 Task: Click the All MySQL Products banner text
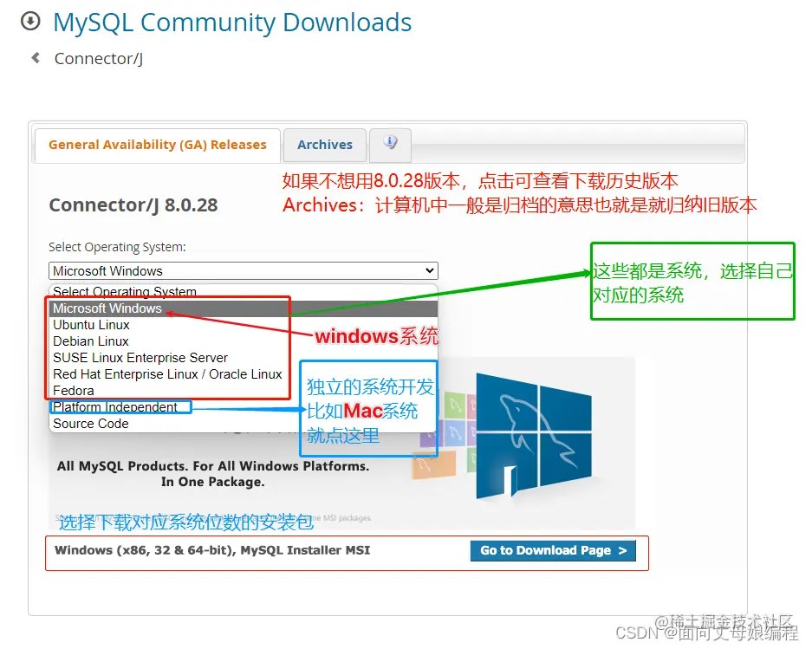(x=213, y=474)
